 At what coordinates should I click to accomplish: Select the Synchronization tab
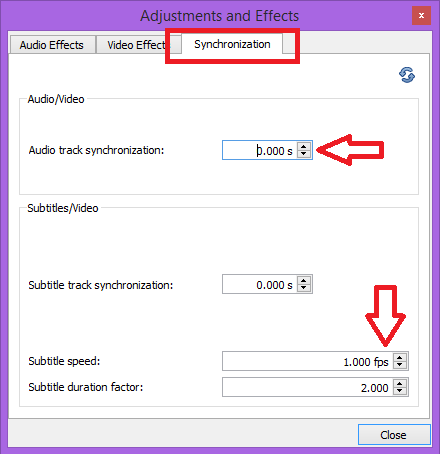(x=232, y=44)
